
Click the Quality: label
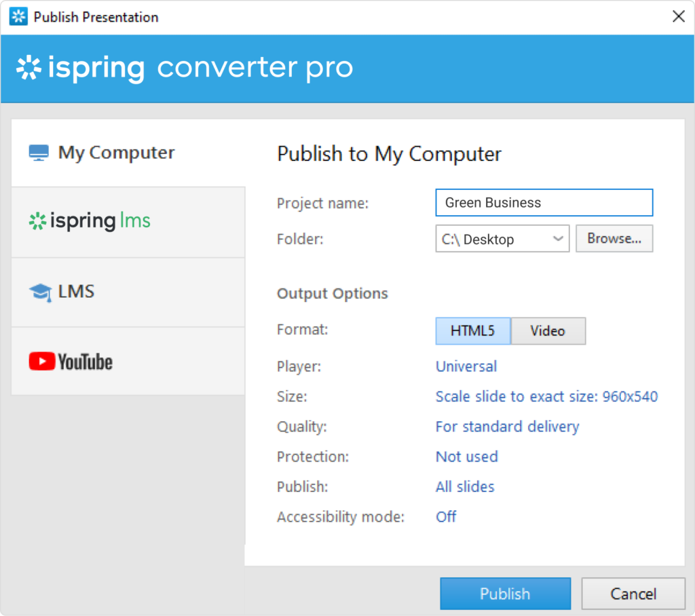(x=302, y=427)
